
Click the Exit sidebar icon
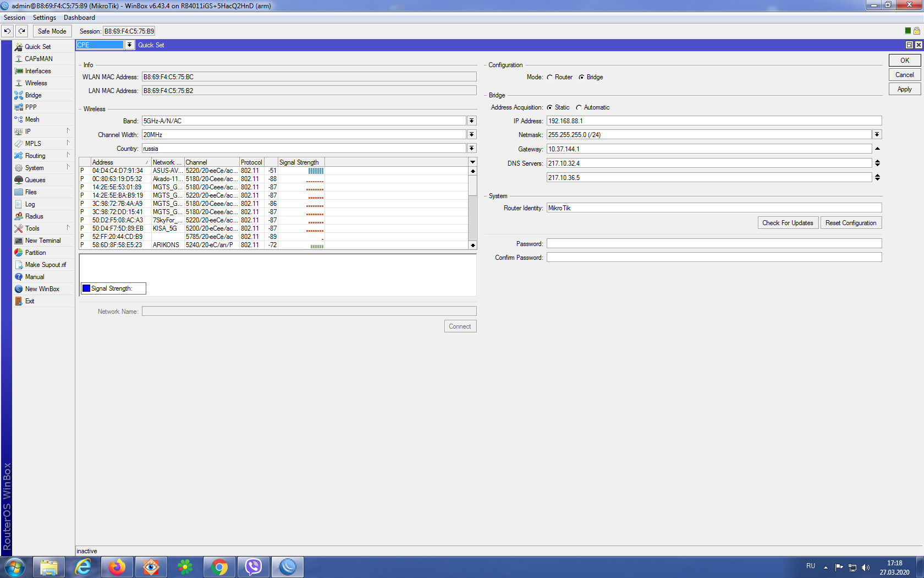tap(19, 301)
